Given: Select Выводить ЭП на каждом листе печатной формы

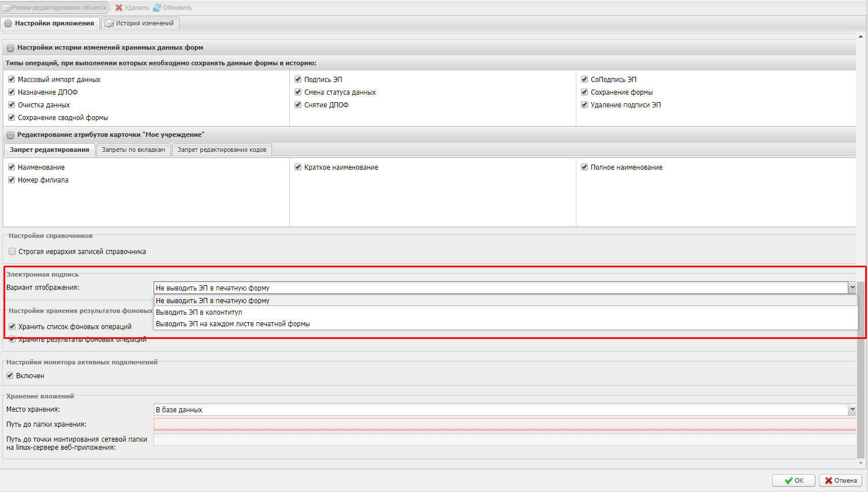Looking at the screenshot, I should coord(233,324).
